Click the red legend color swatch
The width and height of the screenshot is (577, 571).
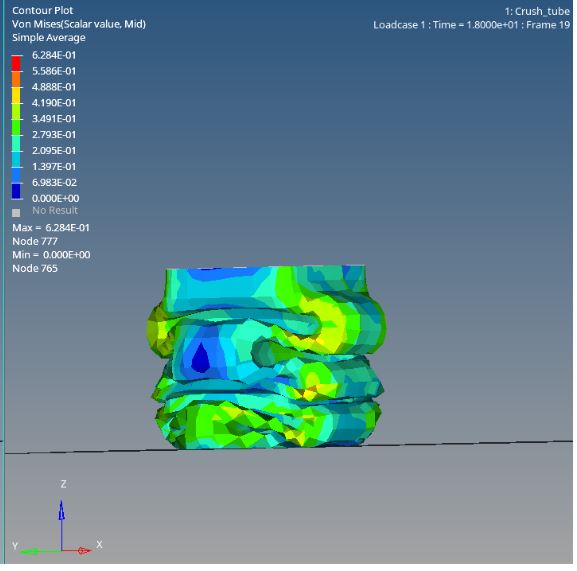[x=16, y=63]
